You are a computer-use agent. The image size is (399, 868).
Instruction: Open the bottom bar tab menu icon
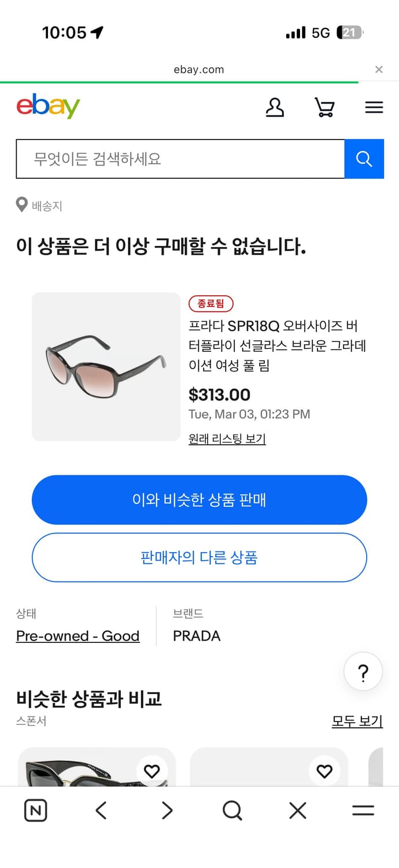363,810
